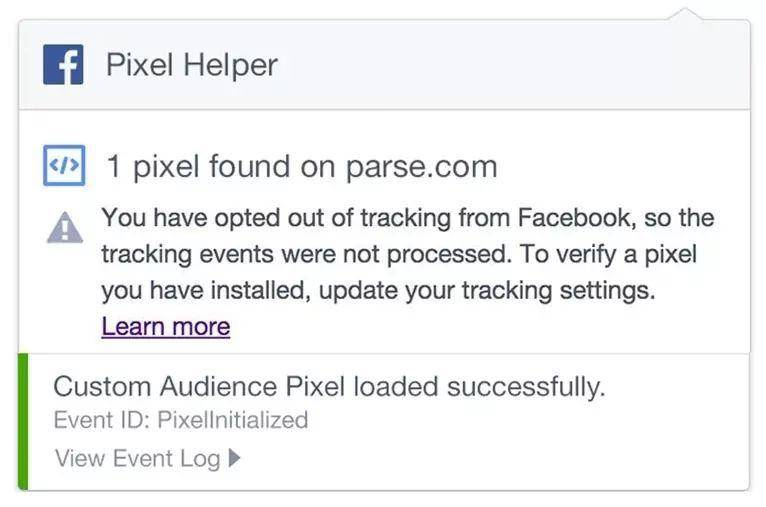Viewport: 766px width, 507px height.
Task: Click the warning triangle icon
Action: 64,228
